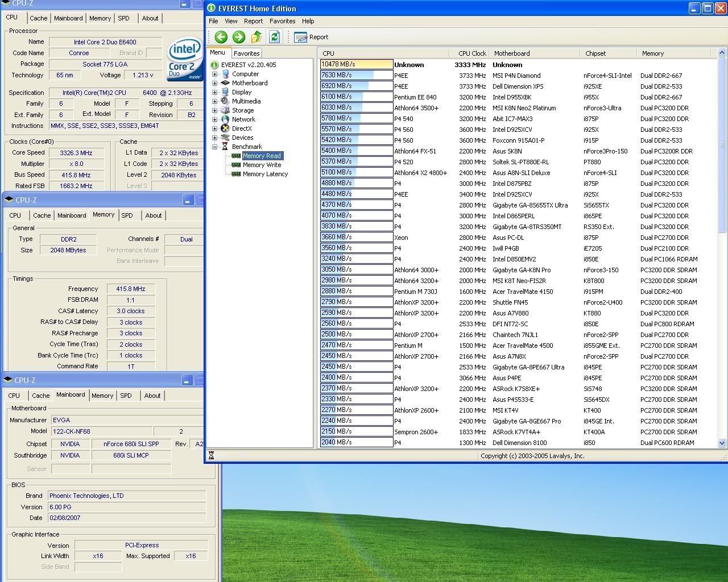Select the Memory Latency benchmark item
This screenshot has height=582, width=728.
[265, 174]
